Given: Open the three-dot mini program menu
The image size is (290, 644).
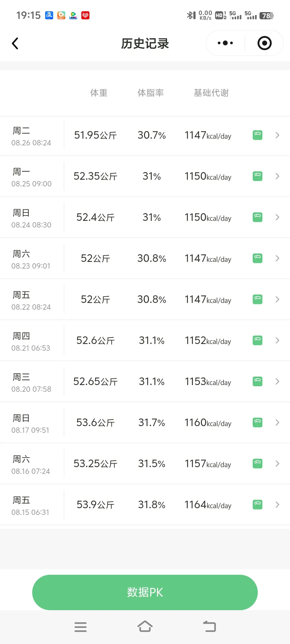Looking at the screenshot, I should pos(225,43).
